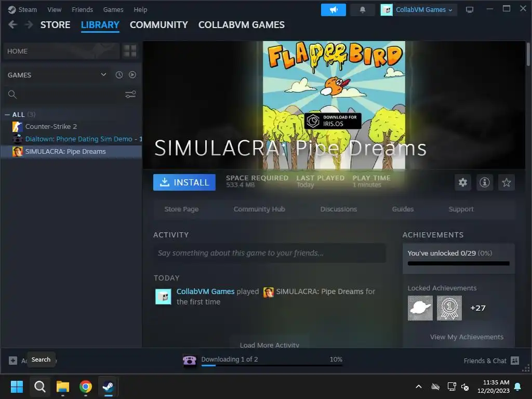The width and height of the screenshot is (532, 399).
Task: Go to library HOME
Action: (x=61, y=51)
